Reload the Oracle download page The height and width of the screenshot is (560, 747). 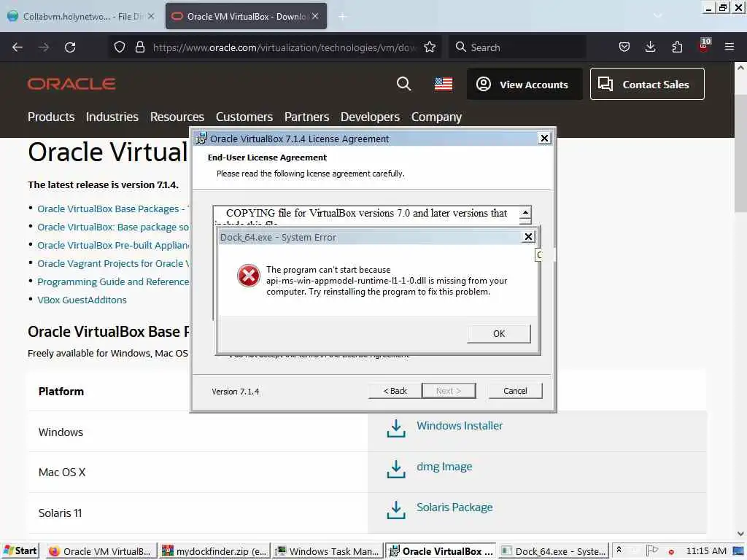coord(70,47)
